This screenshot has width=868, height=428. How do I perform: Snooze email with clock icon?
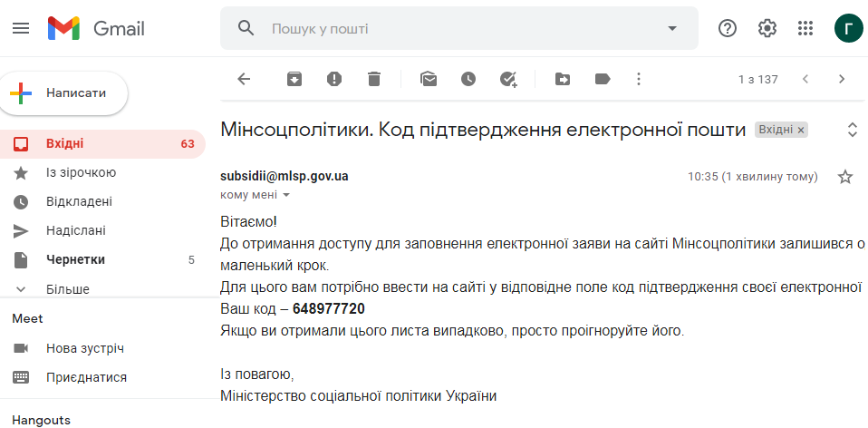pos(468,79)
